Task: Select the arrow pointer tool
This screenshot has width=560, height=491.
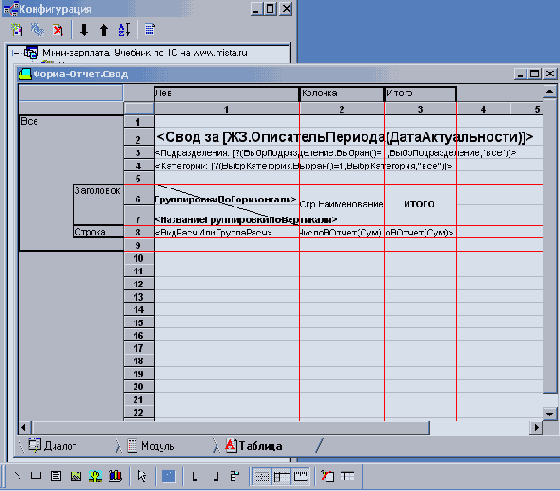Action: (142, 476)
